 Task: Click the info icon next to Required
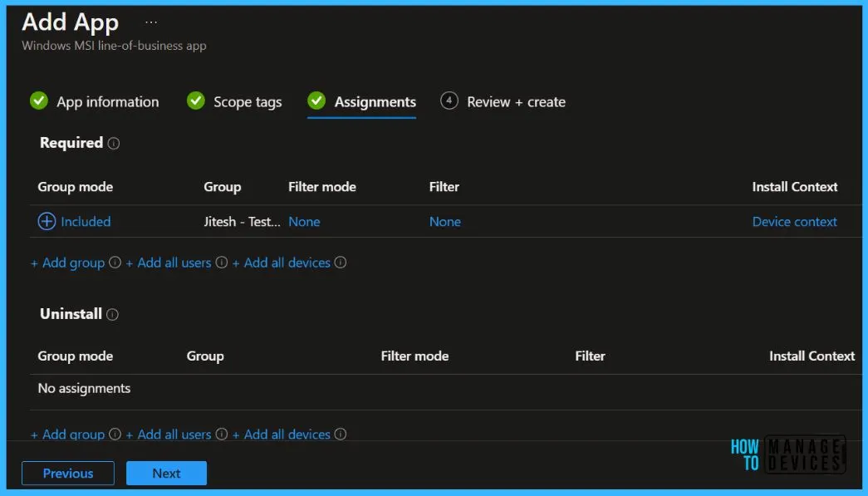pos(114,143)
